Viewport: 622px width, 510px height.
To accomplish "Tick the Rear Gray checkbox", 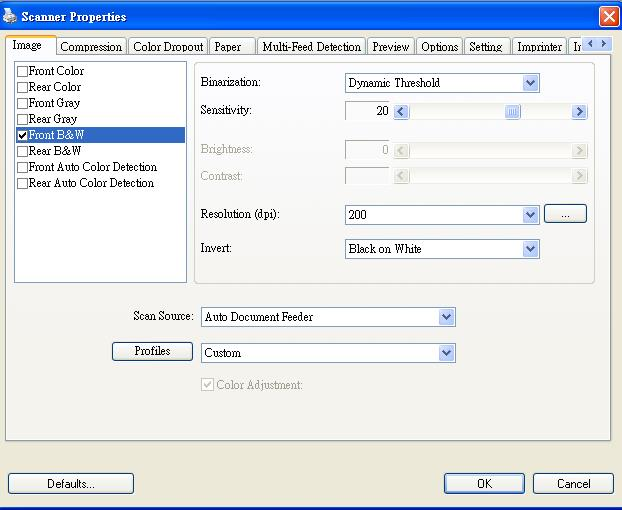I will coord(23,119).
